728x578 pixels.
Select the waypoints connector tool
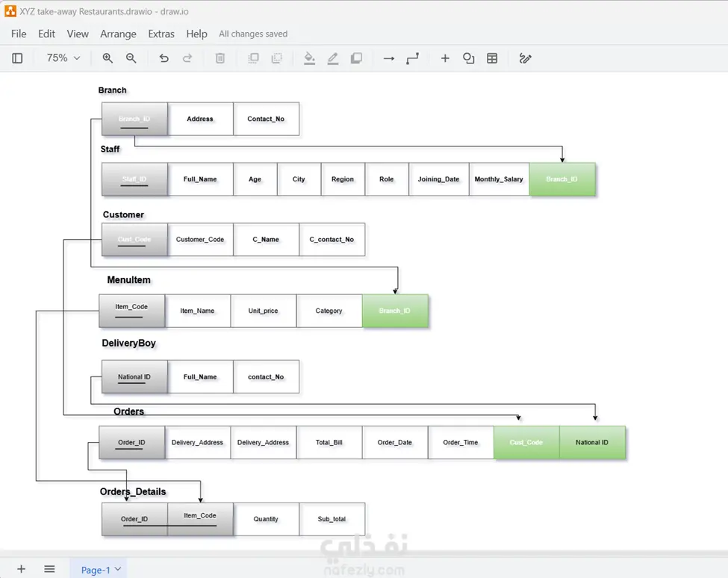[x=412, y=58]
